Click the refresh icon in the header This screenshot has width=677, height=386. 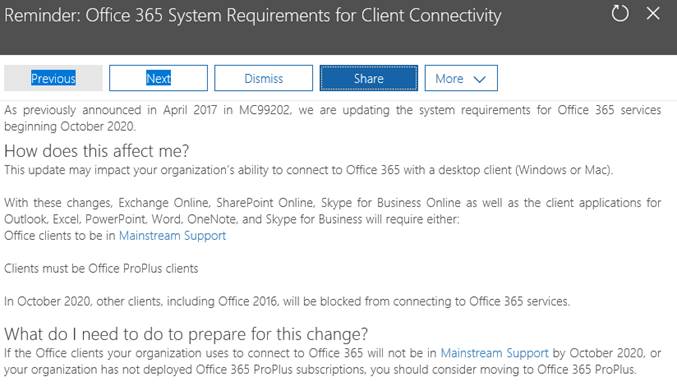[620, 13]
